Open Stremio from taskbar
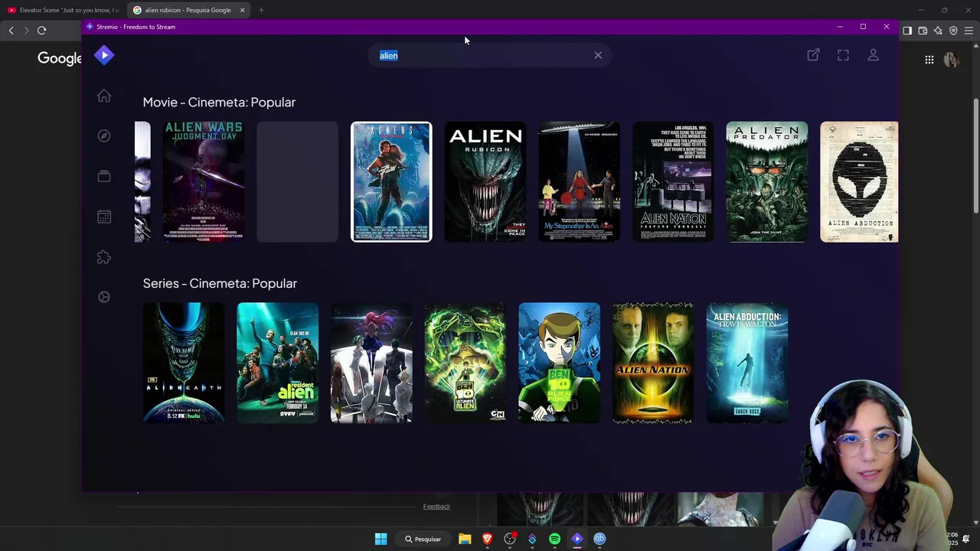Image resolution: width=980 pixels, height=551 pixels. [577, 539]
